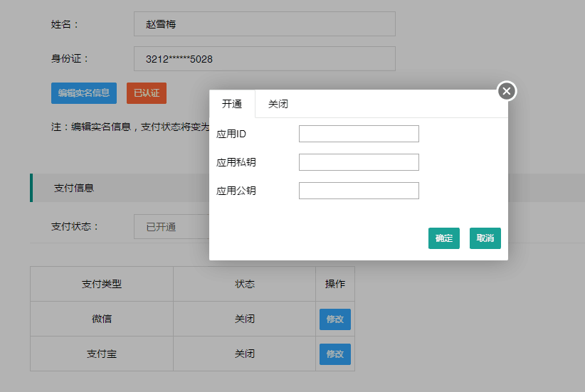
Task: Close the dialog with the X icon
Action: [506, 91]
